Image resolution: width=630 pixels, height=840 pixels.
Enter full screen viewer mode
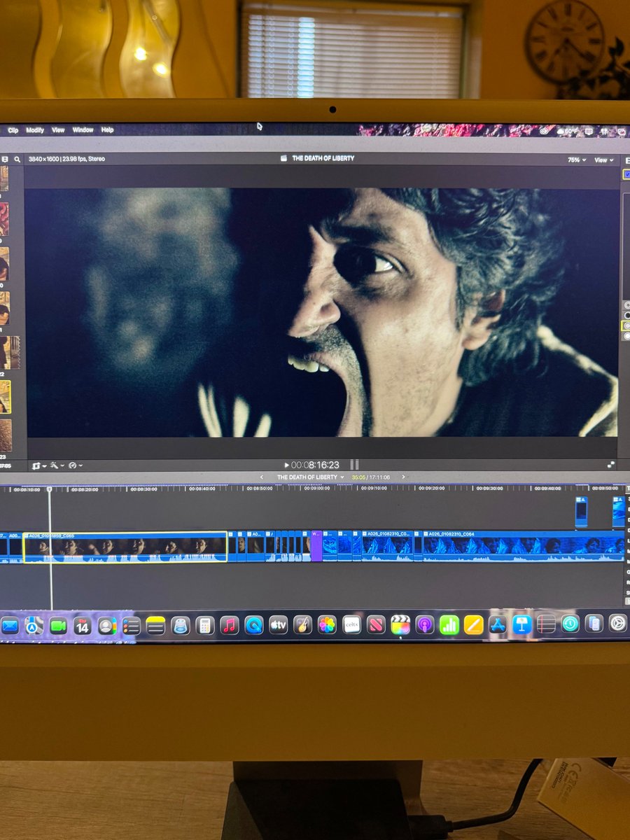(x=611, y=464)
